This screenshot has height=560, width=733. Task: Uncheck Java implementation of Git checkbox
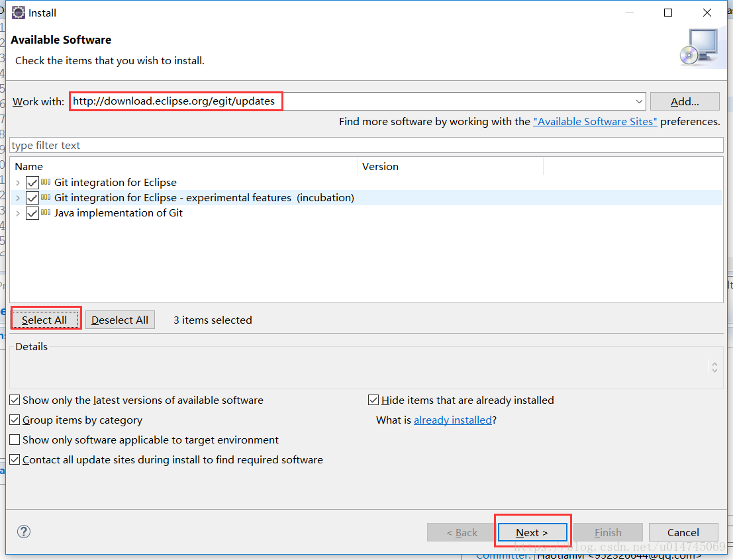[x=32, y=213]
